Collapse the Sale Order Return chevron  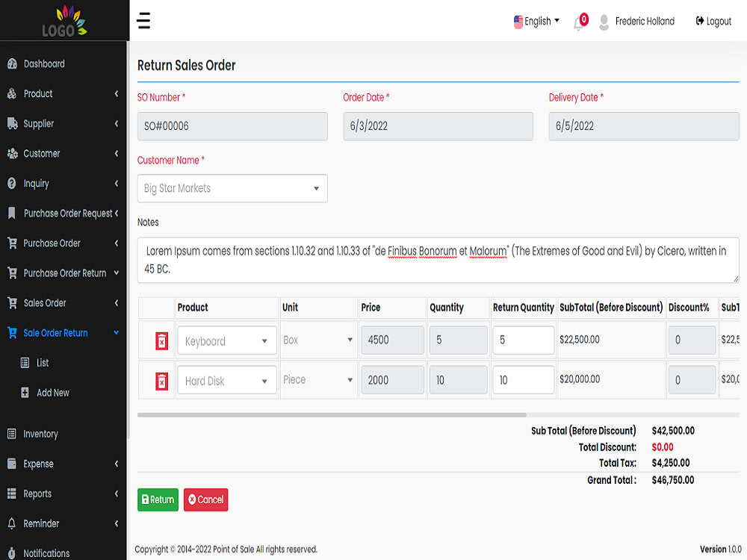(117, 333)
